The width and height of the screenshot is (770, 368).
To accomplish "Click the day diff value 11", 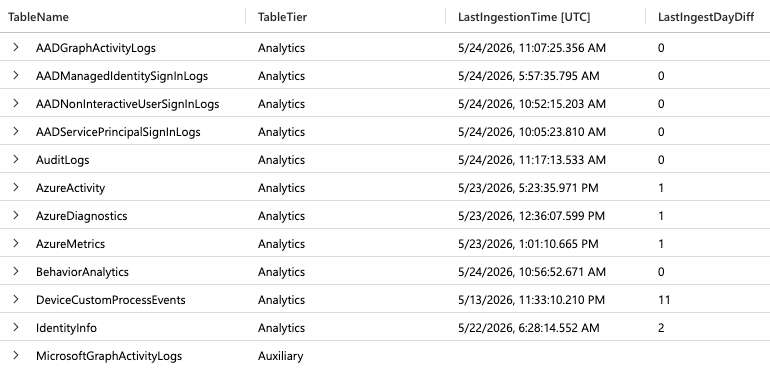I will pos(664,300).
